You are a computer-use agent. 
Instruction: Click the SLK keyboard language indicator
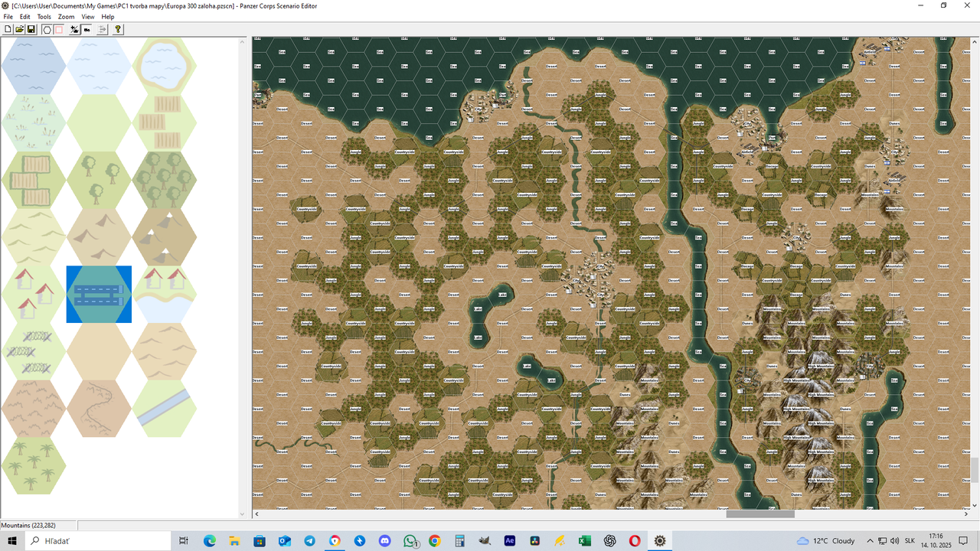[910, 540]
